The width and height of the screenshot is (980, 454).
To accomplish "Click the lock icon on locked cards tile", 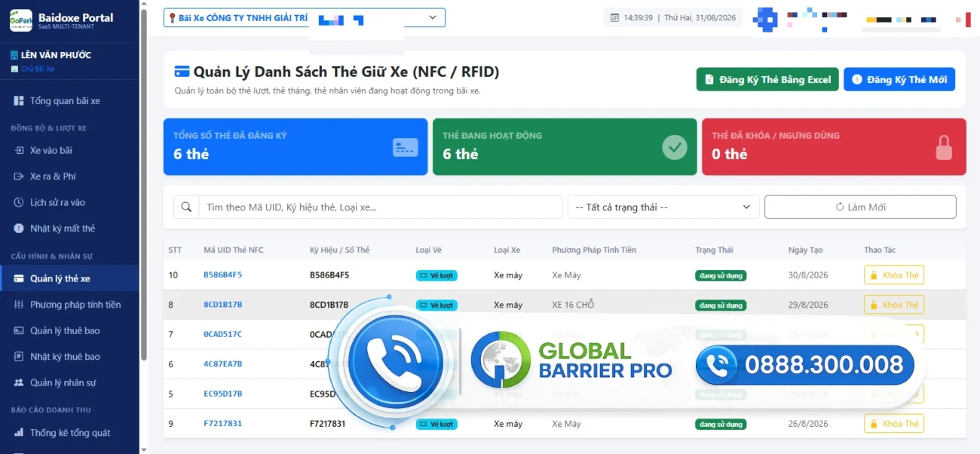I will coord(944,147).
